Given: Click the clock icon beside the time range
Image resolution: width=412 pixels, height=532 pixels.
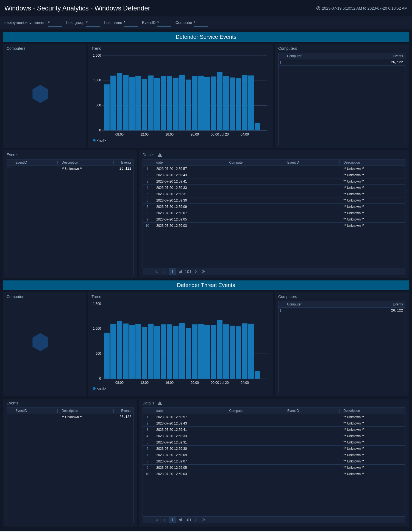Looking at the screenshot, I should pos(318,8).
